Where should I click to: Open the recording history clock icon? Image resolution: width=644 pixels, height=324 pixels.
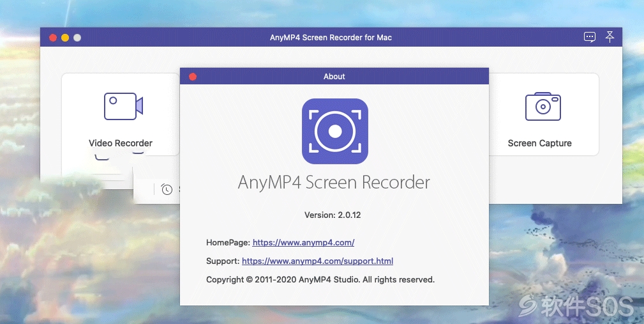click(x=167, y=189)
